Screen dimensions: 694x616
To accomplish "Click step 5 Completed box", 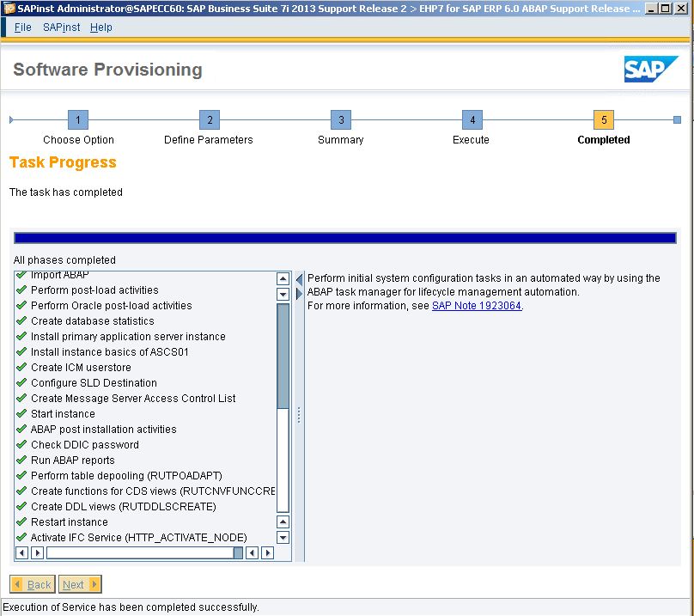I will 604,119.
